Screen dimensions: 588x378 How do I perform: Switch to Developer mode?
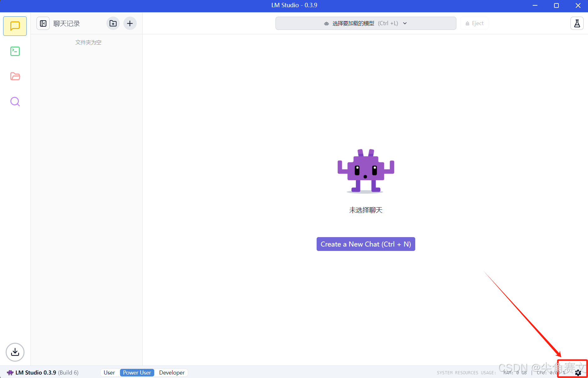172,373
